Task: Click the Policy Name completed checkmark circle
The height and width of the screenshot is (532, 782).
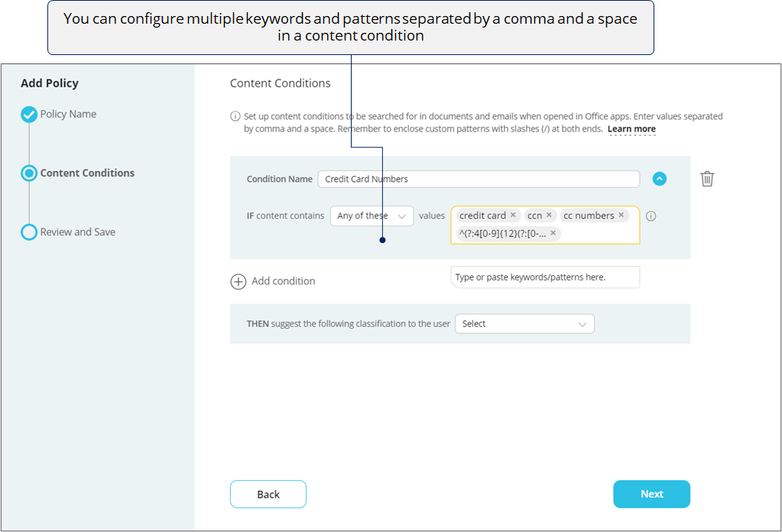Action: (29, 114)
